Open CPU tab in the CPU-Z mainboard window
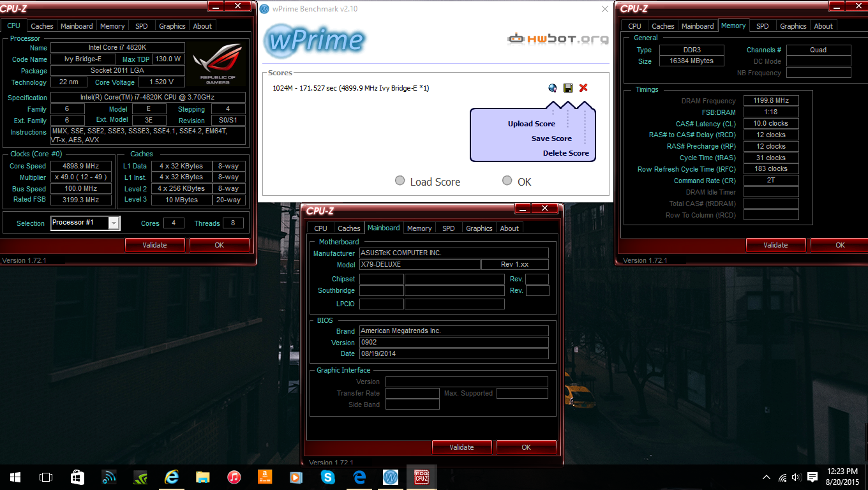 321,228
